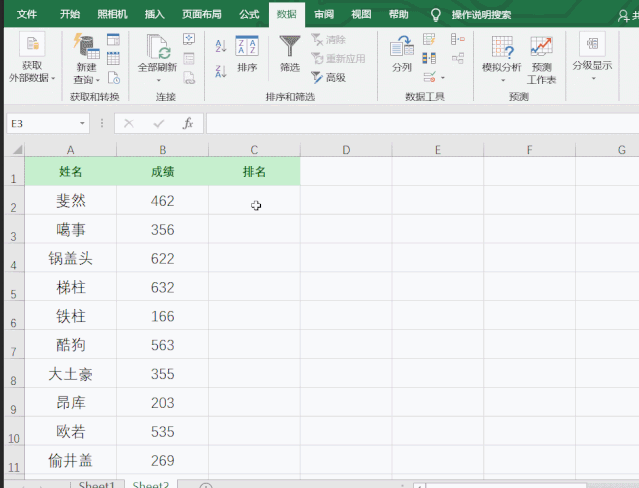The width and height of the screenshot is (639, 488).
Task: Click the cell with value 632
Action: point(163,287)
